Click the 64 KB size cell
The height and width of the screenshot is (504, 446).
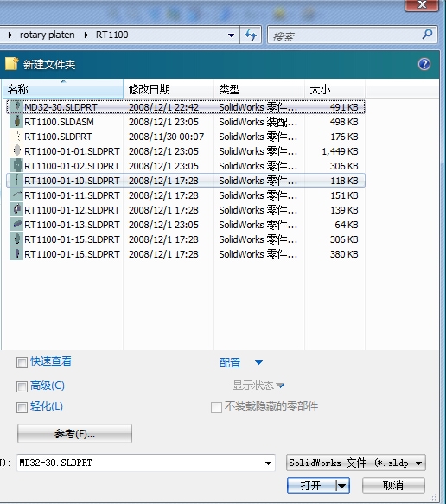point(347,225)
